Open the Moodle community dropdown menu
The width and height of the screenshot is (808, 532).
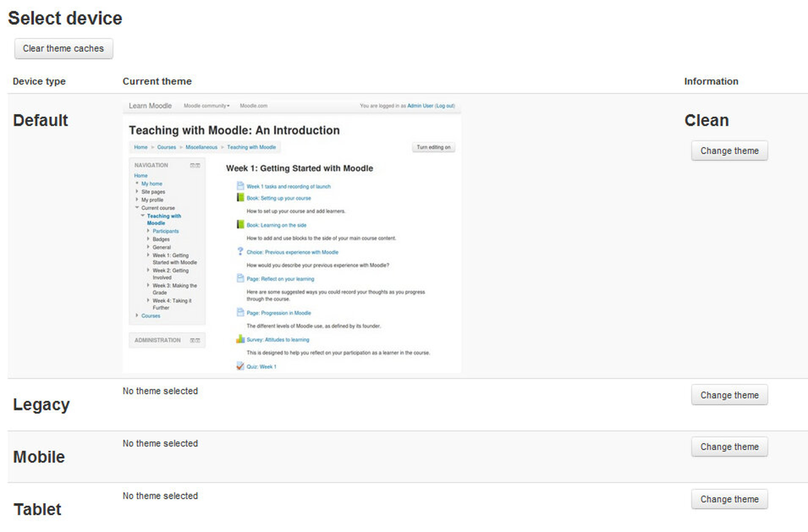(x=206, y=106)
